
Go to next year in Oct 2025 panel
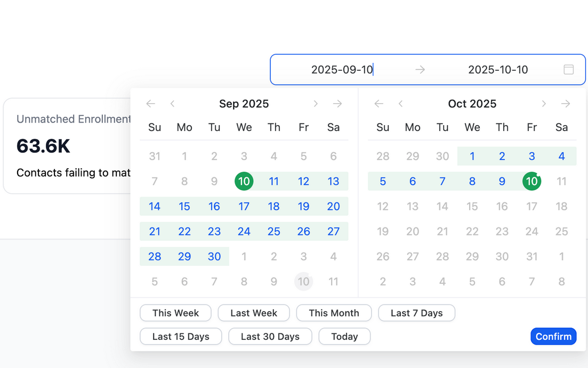pyautogui.click(x=566, y=104)
